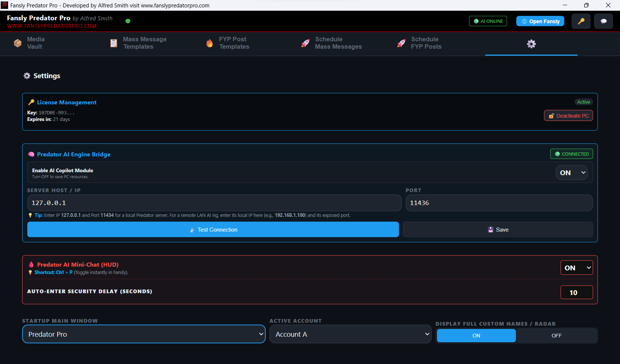Open the settings gear tab icon

[x=531, y=44]
